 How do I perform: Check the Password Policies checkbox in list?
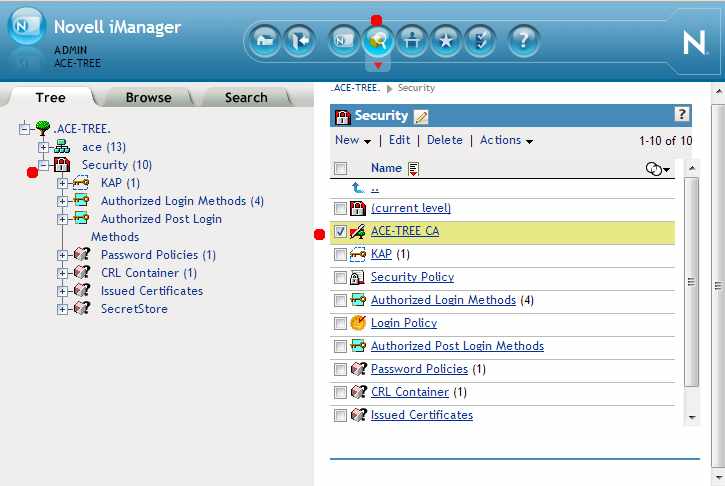340,369
